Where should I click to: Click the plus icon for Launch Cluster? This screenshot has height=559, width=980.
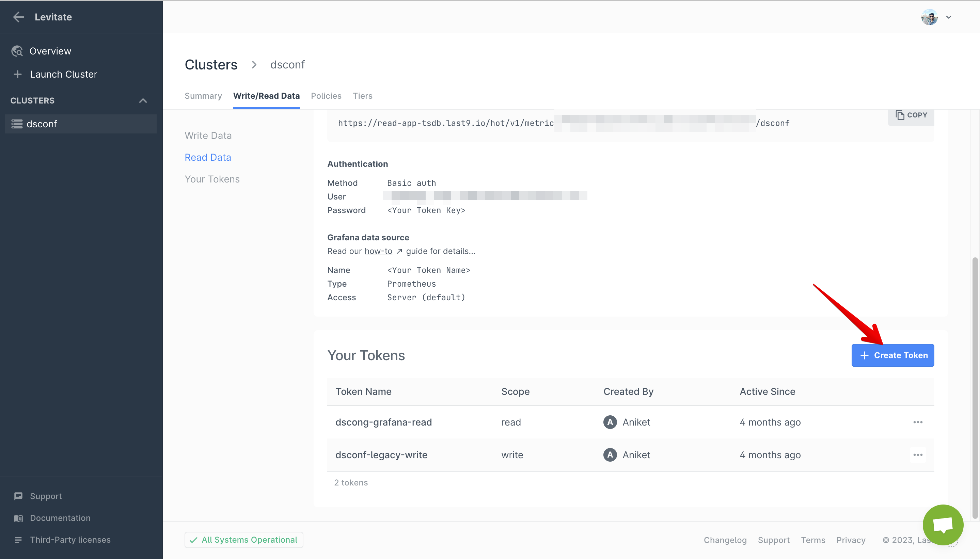(18, 74)
